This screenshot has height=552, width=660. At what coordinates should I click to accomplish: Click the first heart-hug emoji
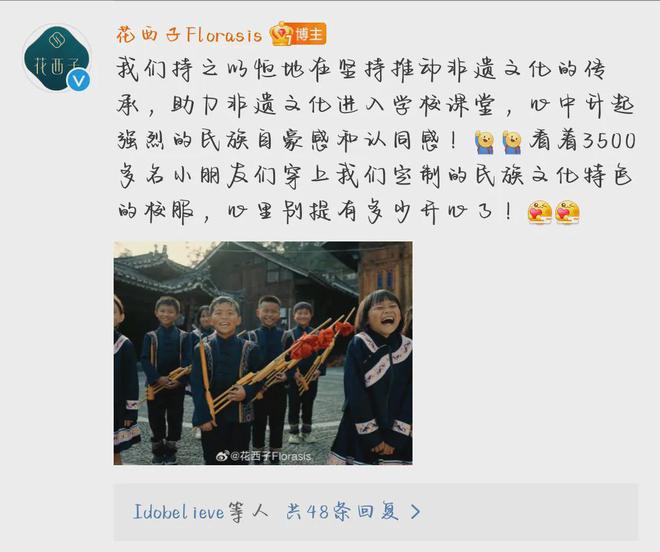click(x=540, y=212)
